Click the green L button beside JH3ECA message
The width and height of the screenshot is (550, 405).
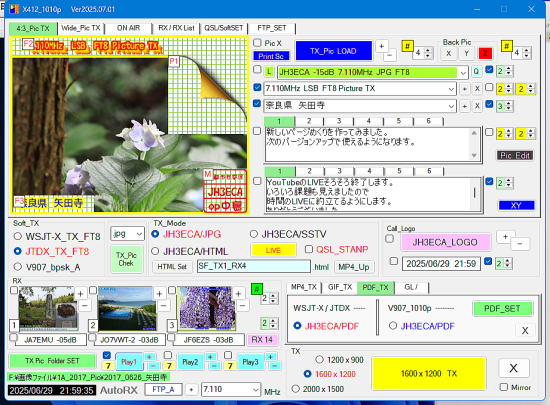[269, 72]
